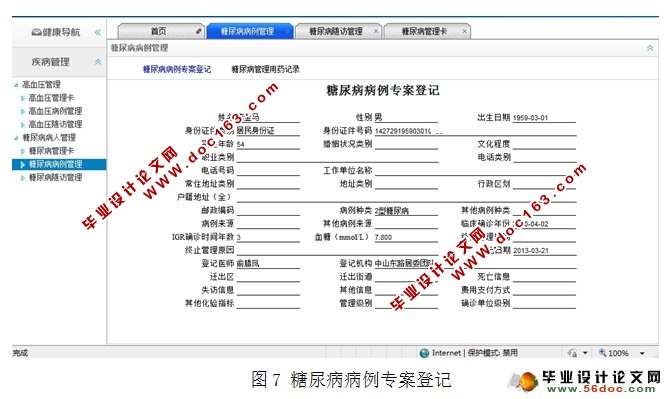671x399 pixels.
Task: Click the 户籍地址（全） field
Action: pos(406,197)
